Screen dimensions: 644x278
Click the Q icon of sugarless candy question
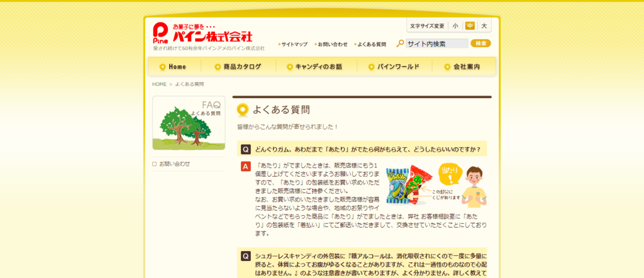point(246,256)
